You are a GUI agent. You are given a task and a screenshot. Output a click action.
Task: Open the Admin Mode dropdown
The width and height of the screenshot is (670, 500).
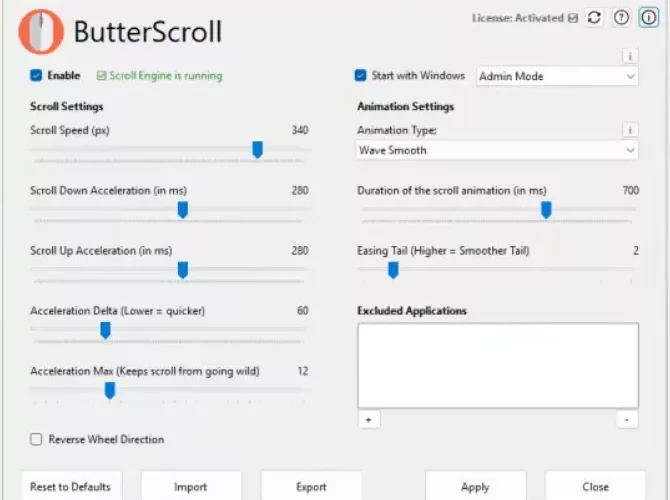(557, 76)
